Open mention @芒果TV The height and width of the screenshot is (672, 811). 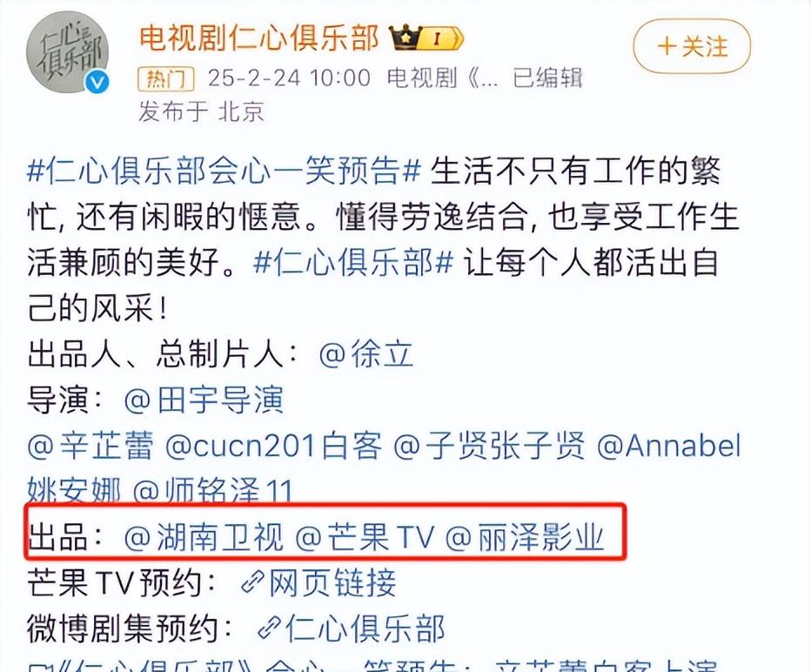pos(365,537)
